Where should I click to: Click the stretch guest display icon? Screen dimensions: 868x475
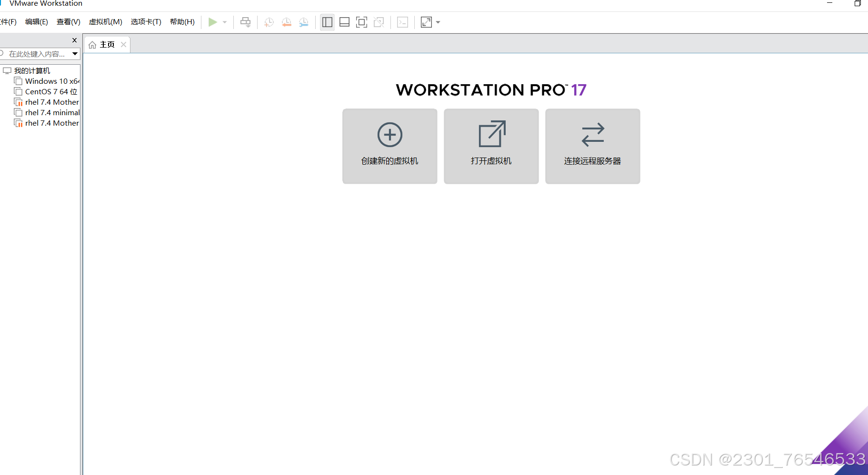click(426, 22)
